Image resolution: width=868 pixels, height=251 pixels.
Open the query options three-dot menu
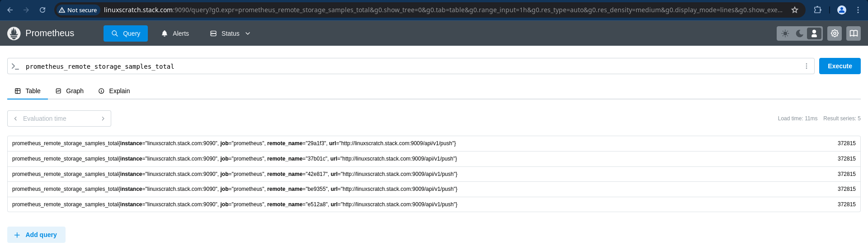click(807, 66)
